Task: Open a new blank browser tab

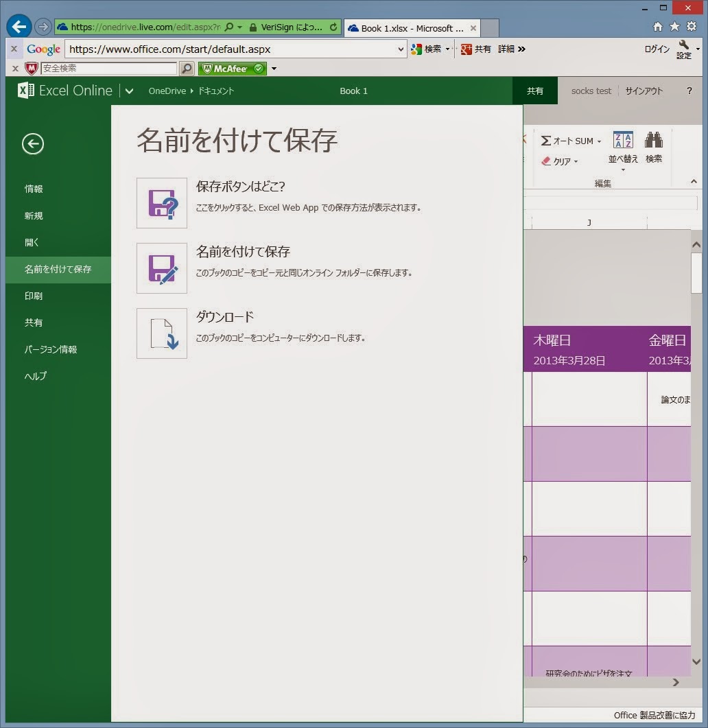Action: pyautogui.click(x=490, y=28)
